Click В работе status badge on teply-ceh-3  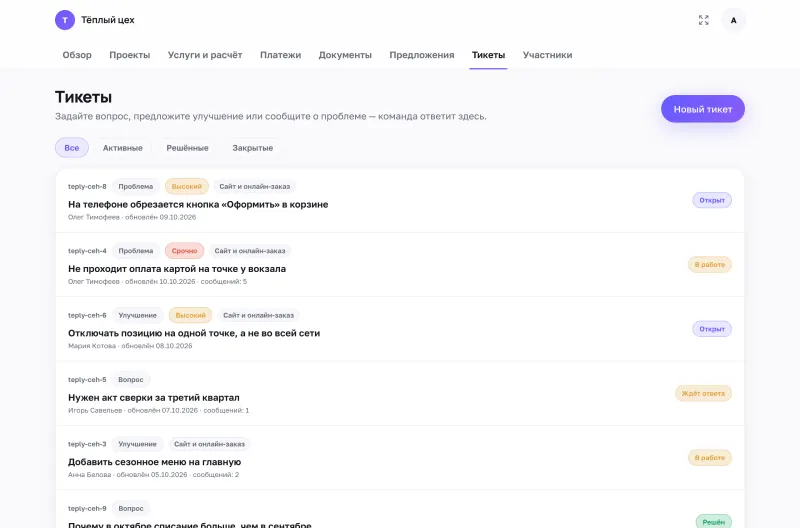pyautogui.click(x=710, y=458)
